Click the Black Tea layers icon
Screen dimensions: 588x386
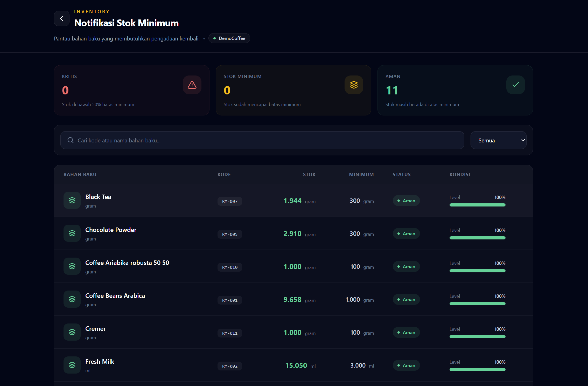coord(72,200)
